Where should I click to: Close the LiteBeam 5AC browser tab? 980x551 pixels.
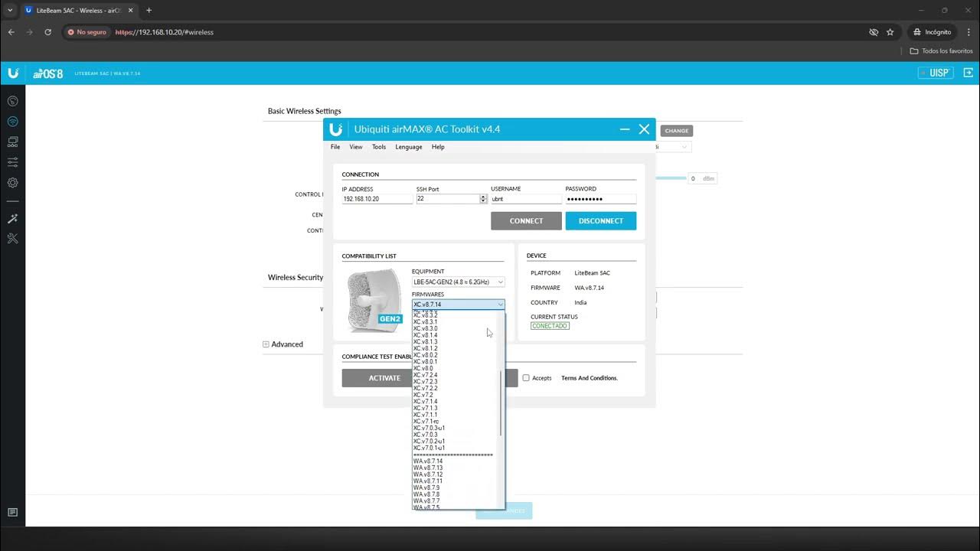[x=132, y=11]
